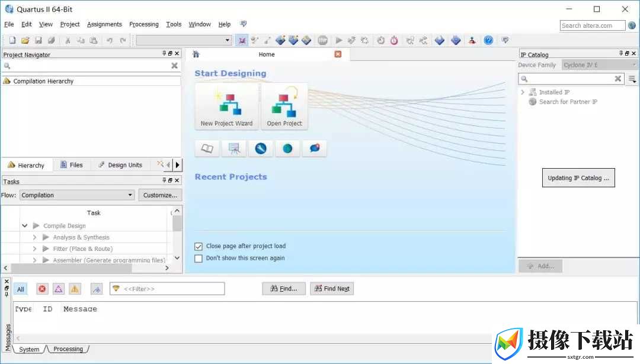Click the feedback speech bubble in the toolbar

[505, 40]
